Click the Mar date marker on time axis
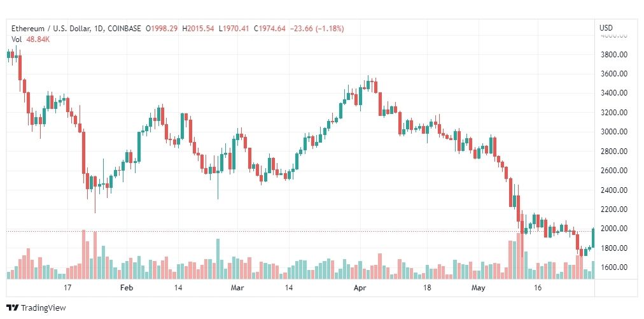 pyautogui.click(x=237, y=288)
